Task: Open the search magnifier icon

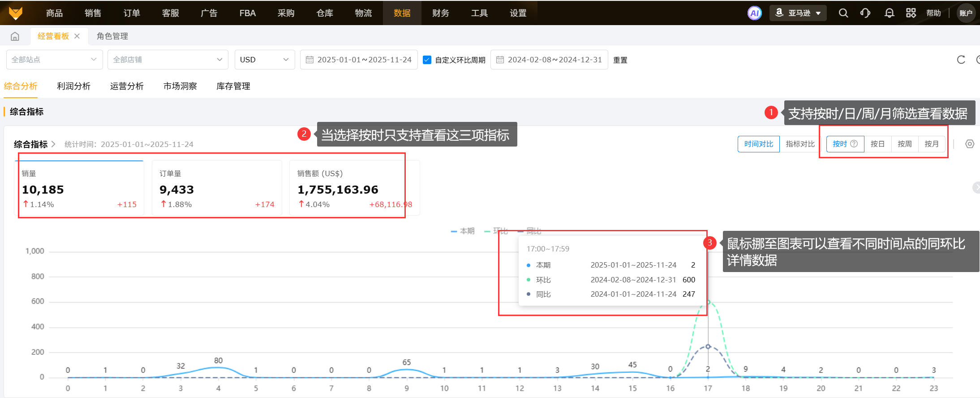Action: pyautogui.click(x=843, y=13)
